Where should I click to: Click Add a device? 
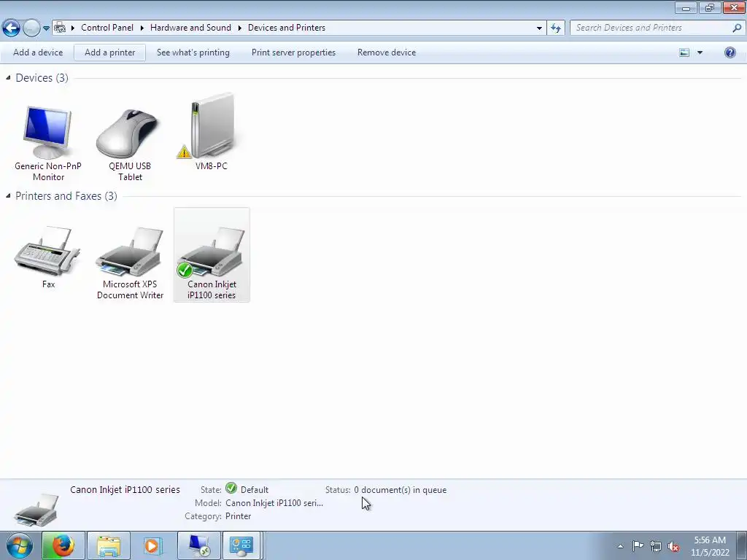click(x=38, y=52)
